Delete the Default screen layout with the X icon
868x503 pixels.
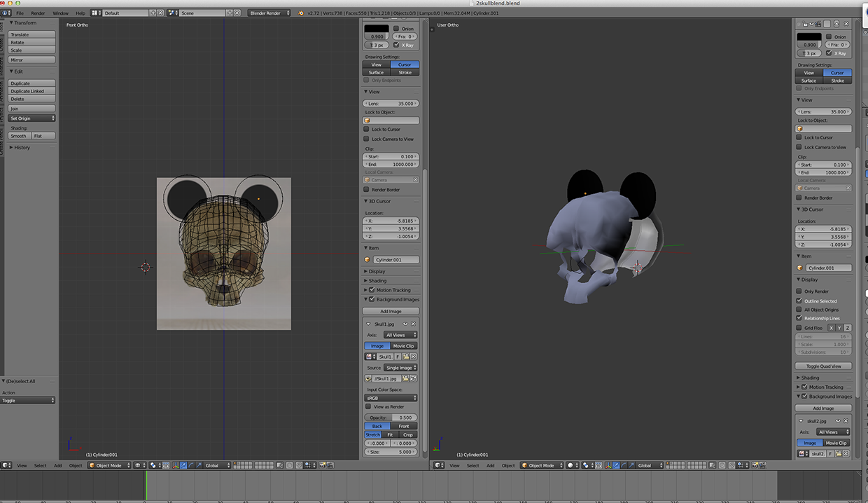coord(161,13)
